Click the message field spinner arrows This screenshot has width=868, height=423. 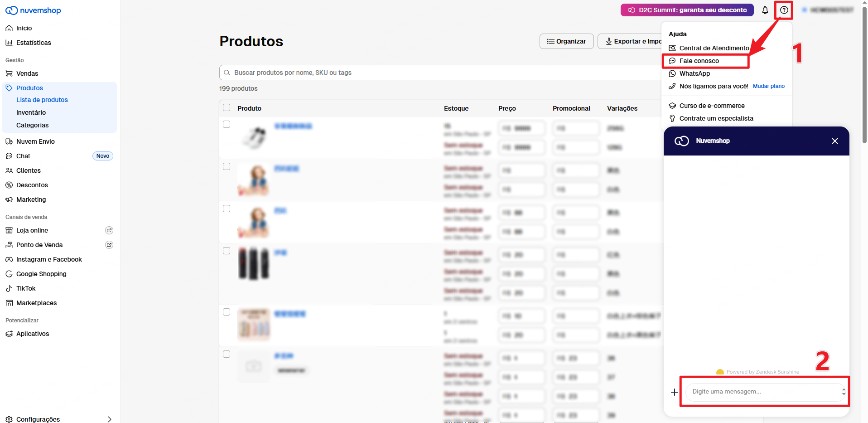click(x=844, y=392)
